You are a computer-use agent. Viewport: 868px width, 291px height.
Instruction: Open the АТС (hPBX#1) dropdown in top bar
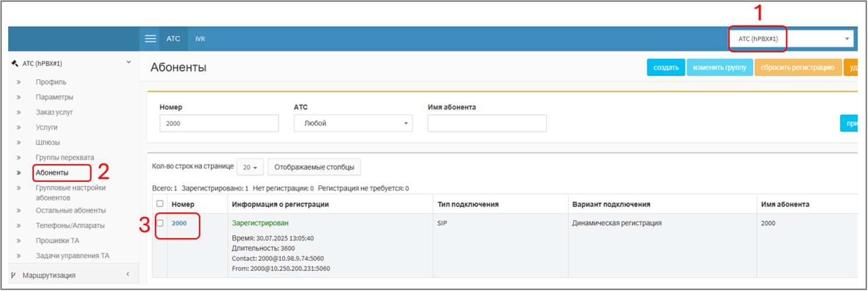pos(790,39)
